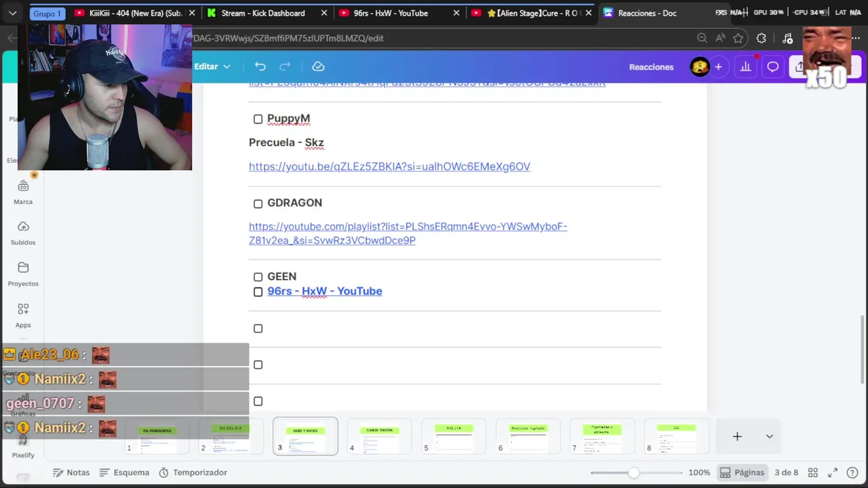Open the comments speech bubble
This screenshot has width=868, height=488.
pyautogui.click(x=772, y=66)
